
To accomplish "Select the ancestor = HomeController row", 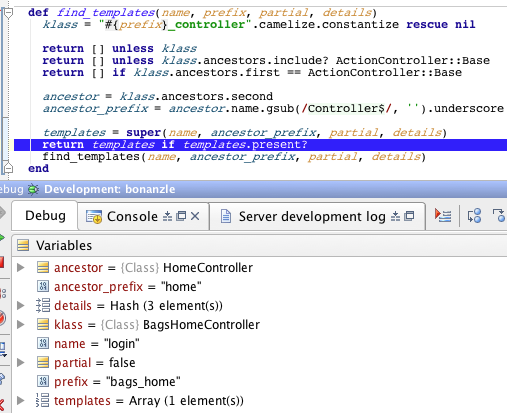I will tap(259, 267).
